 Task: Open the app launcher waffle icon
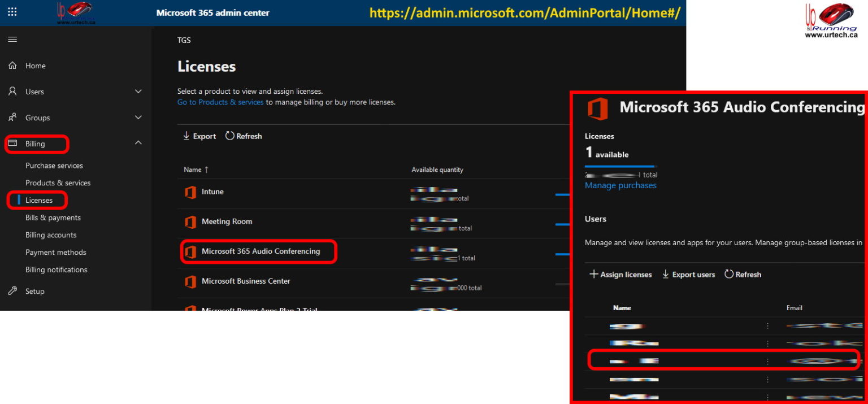pyautogui.click(x=12, y=12)
